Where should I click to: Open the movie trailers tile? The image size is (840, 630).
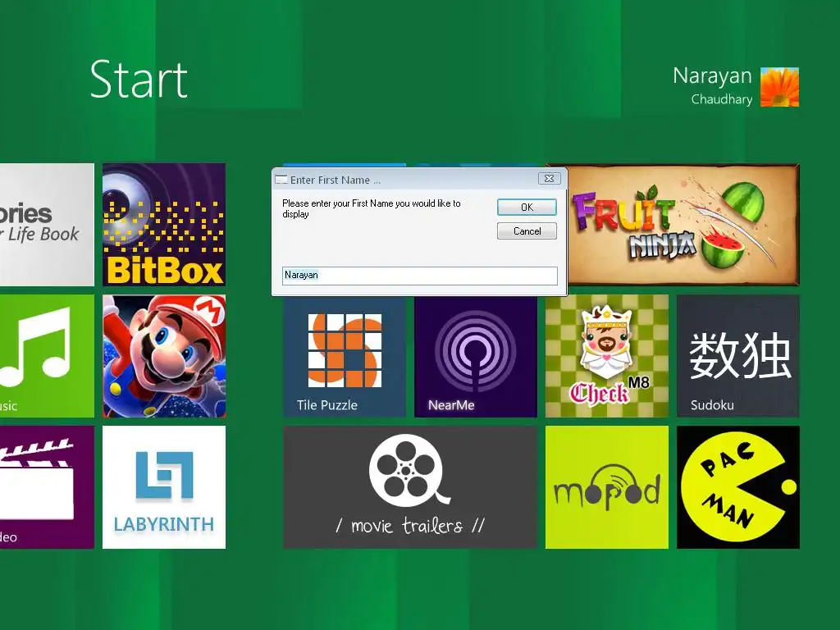[410, 487]
